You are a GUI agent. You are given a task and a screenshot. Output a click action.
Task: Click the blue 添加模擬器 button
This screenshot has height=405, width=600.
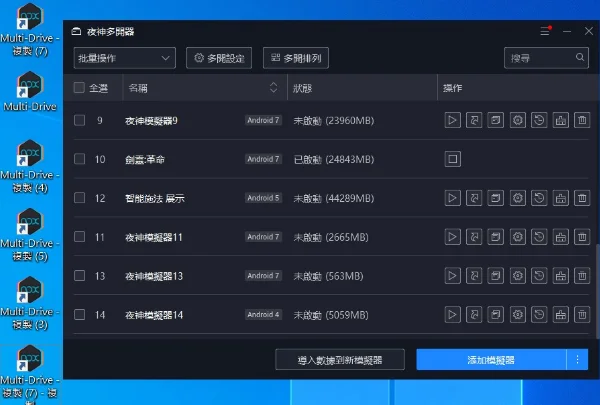pos(491,359)
